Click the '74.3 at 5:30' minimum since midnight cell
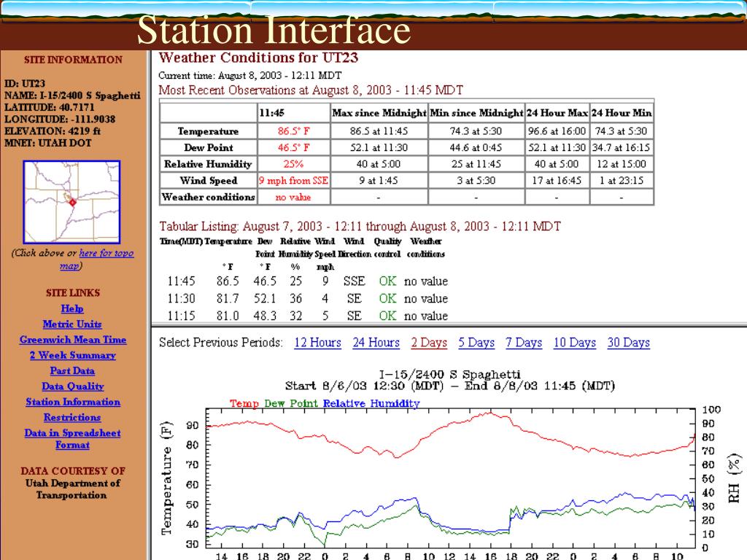Viewport: 747px width, 560px height. click(x=476, y=131)
